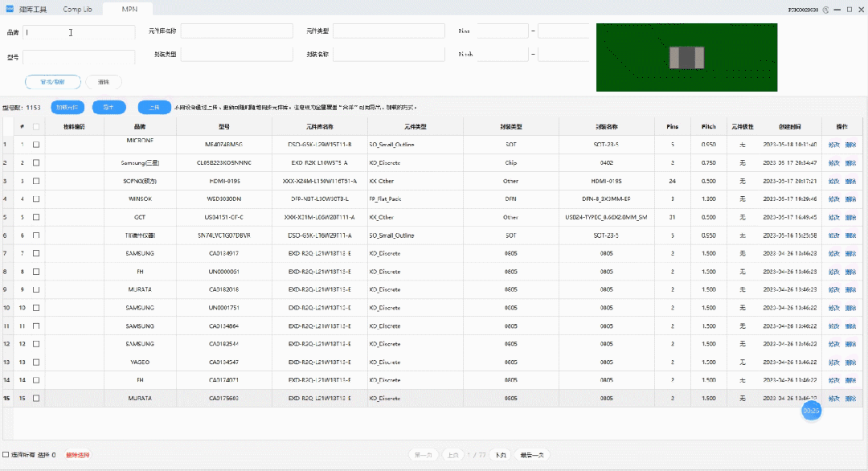Click 修改 in the WINSOK row

coord(833,199)
